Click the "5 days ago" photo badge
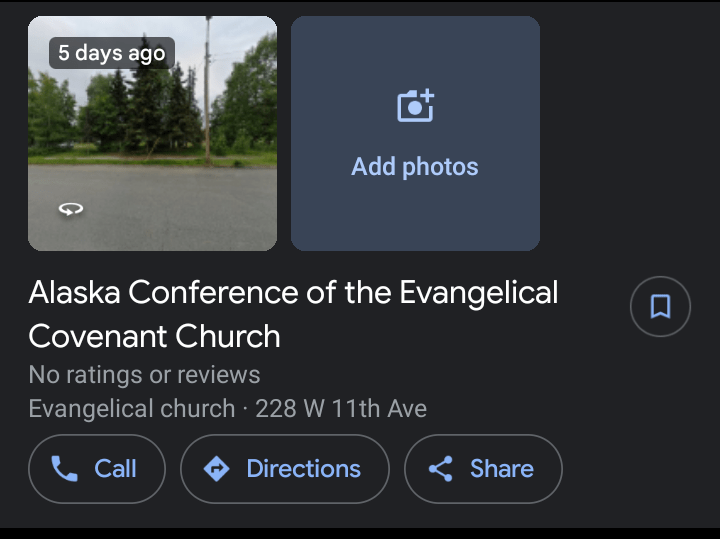The height and width of the screenshot is (539, 720). pos(111,53)
